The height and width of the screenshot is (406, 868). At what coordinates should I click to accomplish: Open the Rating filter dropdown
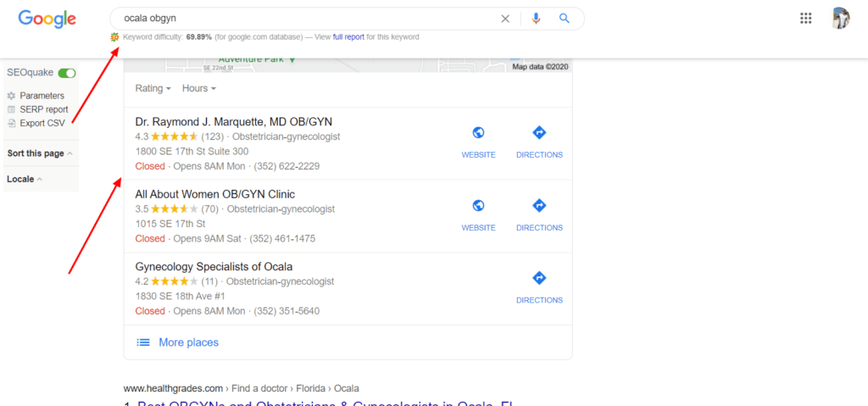pyautogui.click(x=153, y=89)
